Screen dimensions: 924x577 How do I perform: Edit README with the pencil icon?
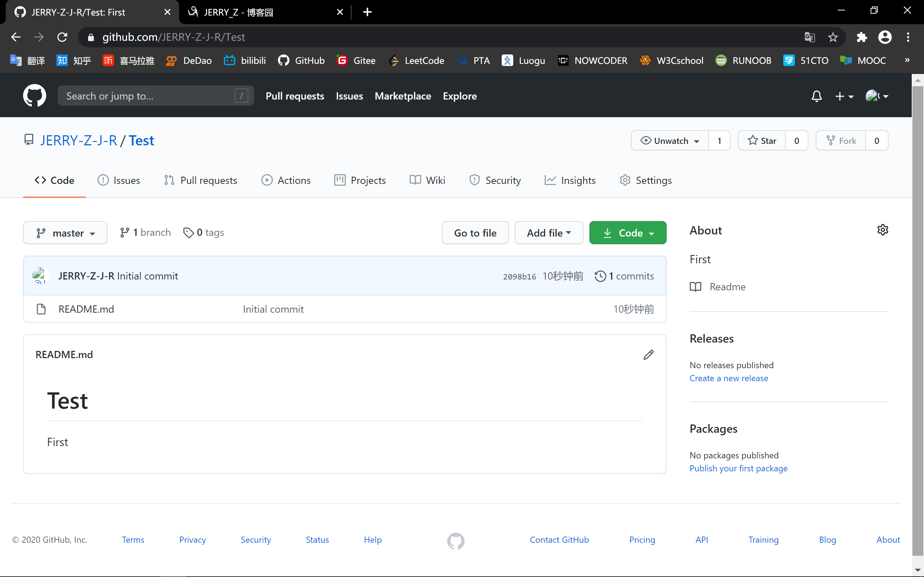(648, 354)
